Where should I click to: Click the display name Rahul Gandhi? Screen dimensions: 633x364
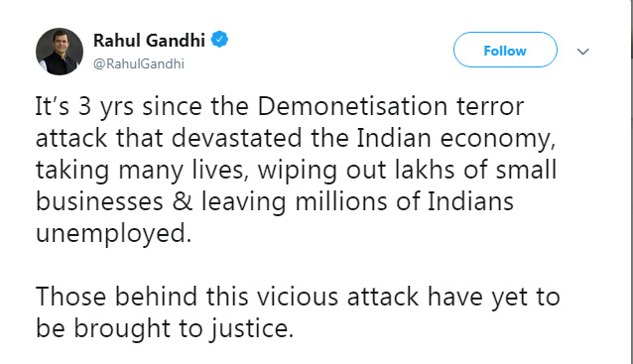click(149, 40)
